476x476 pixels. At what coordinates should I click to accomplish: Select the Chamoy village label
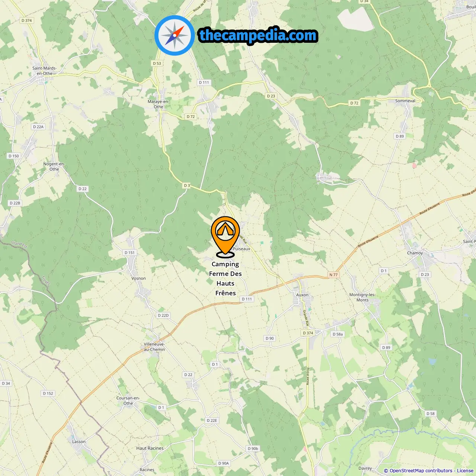coord(415,253)
